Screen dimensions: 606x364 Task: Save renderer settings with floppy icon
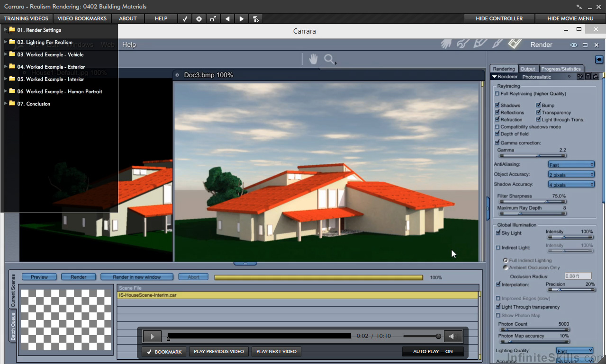(x=588, y=77)
